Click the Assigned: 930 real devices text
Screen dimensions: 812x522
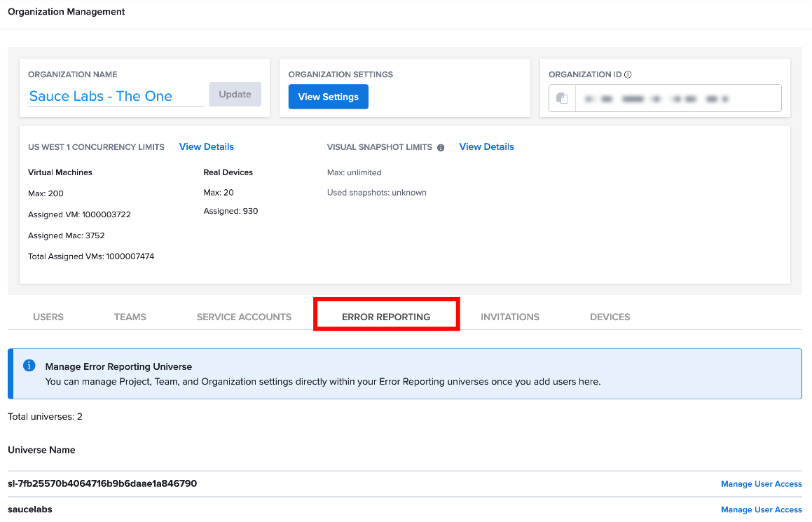coord(230,212)
